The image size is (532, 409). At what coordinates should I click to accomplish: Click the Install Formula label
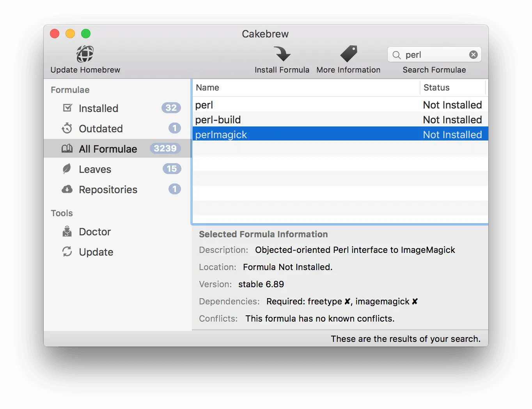[282, 70]
